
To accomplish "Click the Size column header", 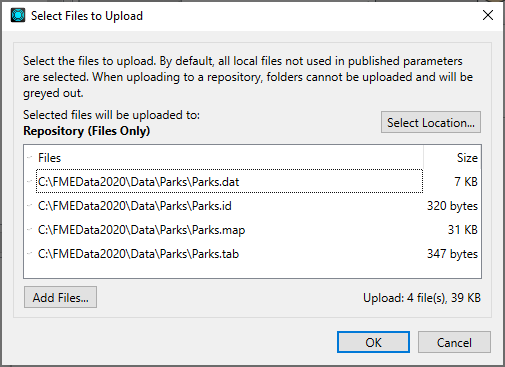I will pyautogui.click(x=467, y=158).
